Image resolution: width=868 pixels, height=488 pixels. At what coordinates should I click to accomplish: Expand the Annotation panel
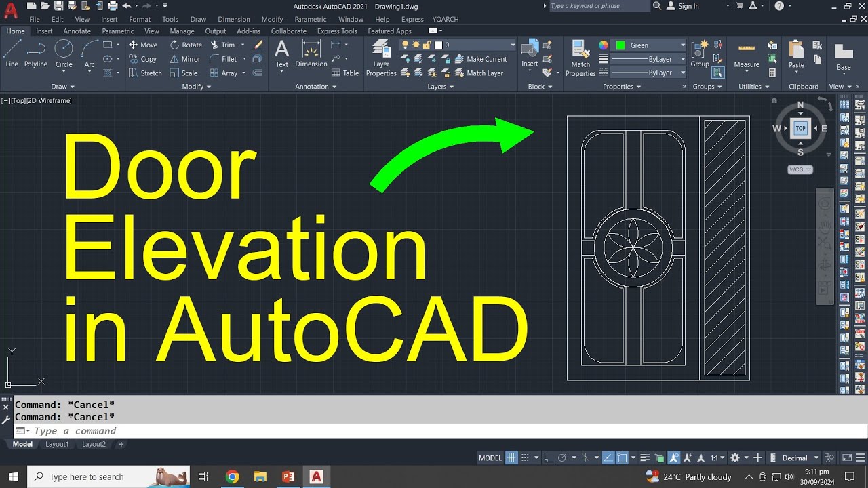[315, 87]
